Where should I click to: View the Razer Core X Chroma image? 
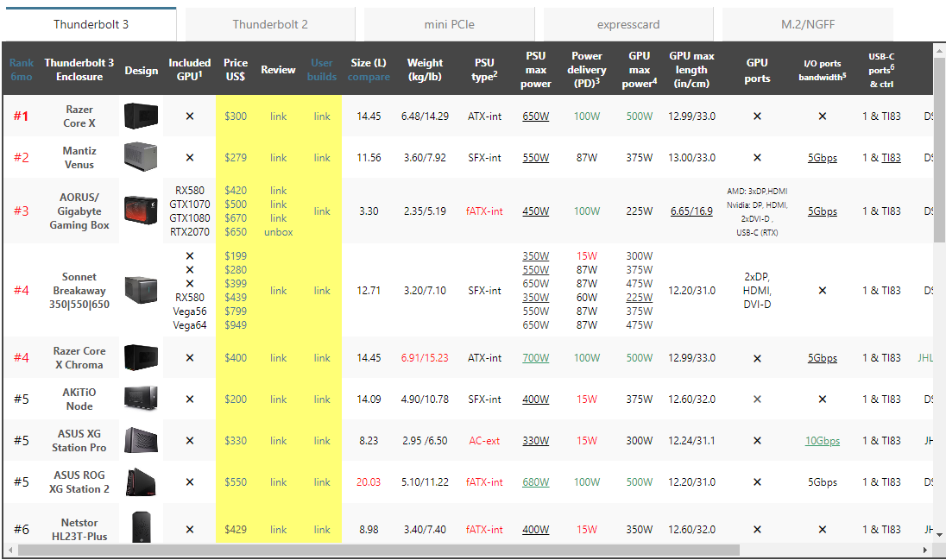tap(141, 357)
